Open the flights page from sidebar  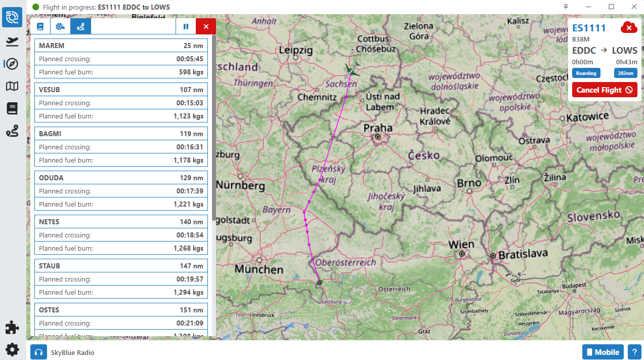click(x=12, y=42)
